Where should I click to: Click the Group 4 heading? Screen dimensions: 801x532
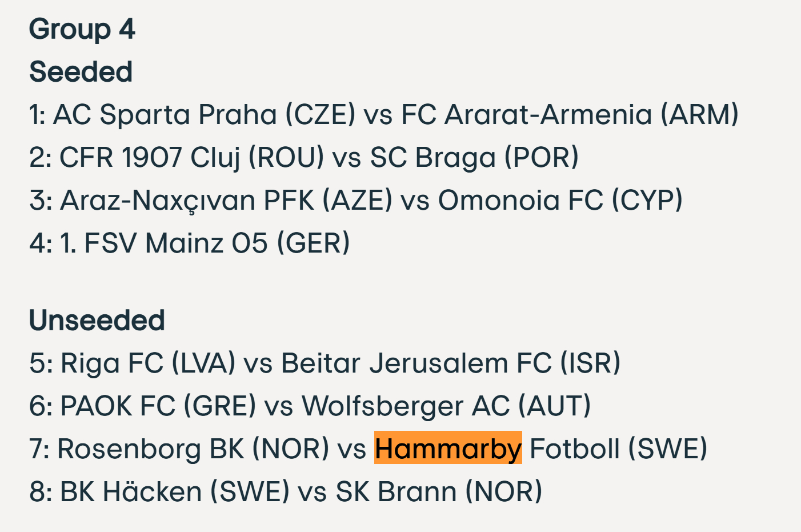82,29
